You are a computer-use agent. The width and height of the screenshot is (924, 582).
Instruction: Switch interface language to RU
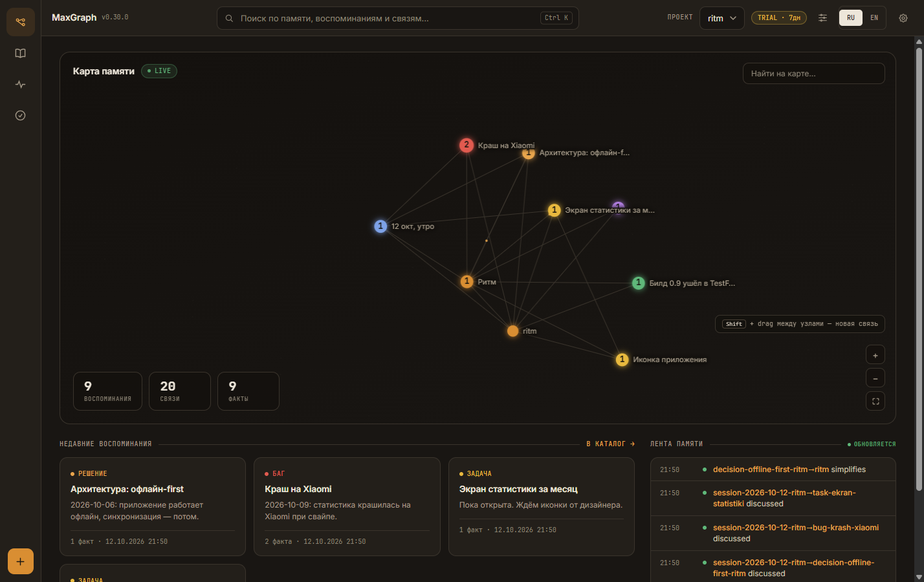coord(851,18)
